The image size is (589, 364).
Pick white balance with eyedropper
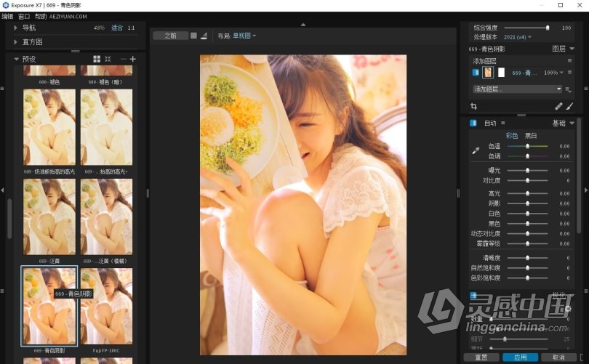point(476,150)
